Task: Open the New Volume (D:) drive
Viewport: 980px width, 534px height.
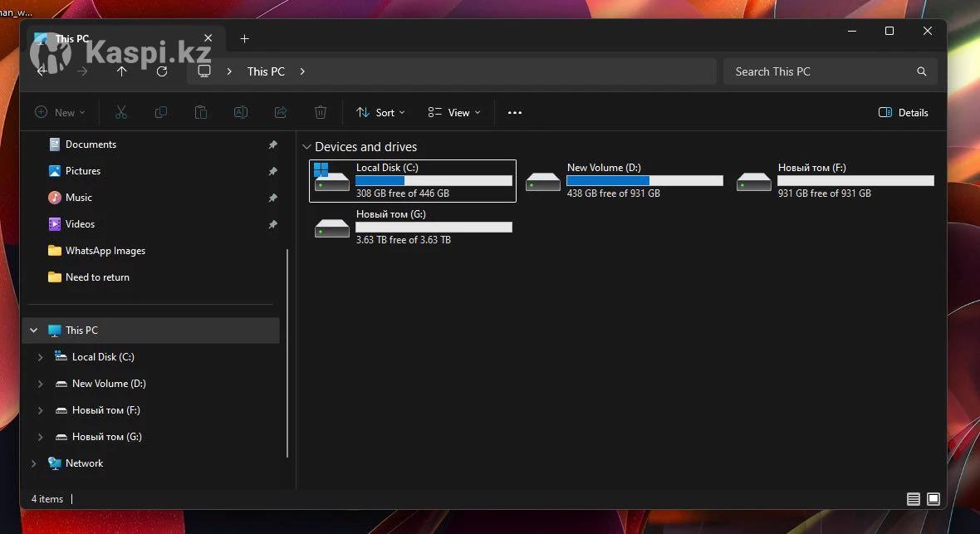Action: [624, 181]
